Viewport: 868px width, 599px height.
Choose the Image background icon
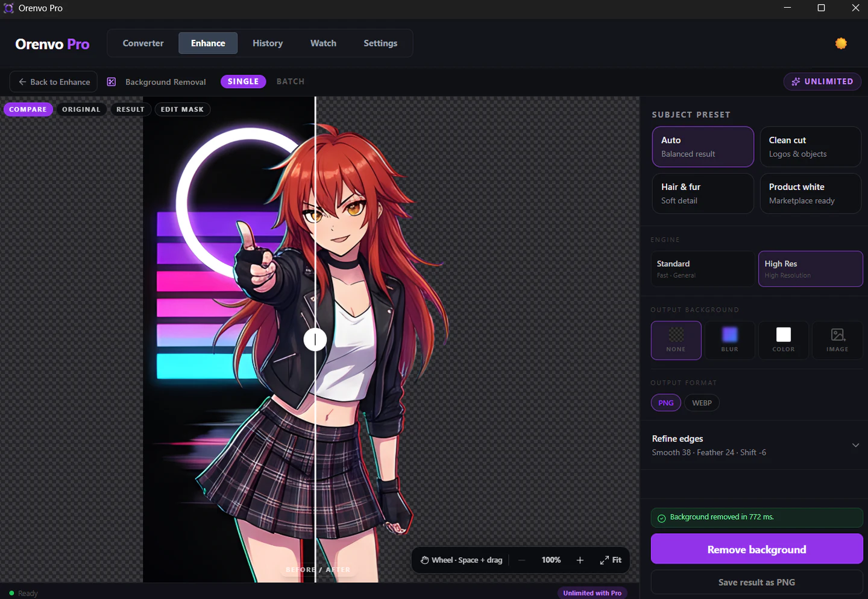838,334
